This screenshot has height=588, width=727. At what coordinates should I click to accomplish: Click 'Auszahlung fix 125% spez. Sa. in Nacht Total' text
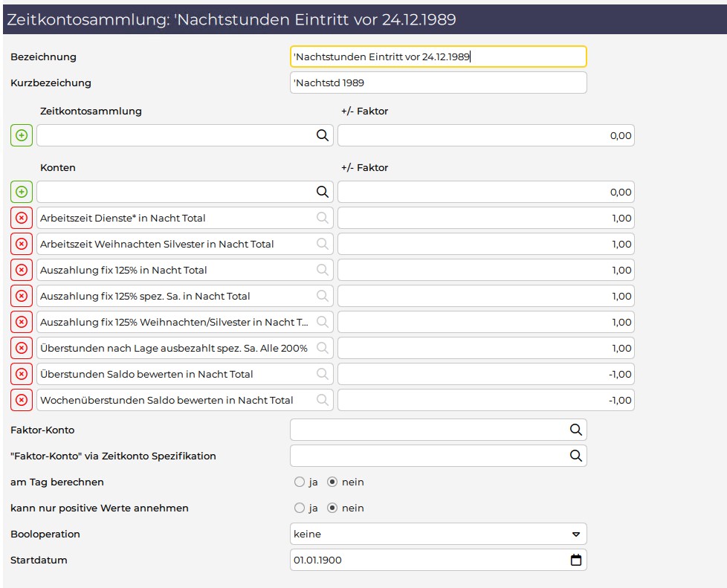pos(145,296)
